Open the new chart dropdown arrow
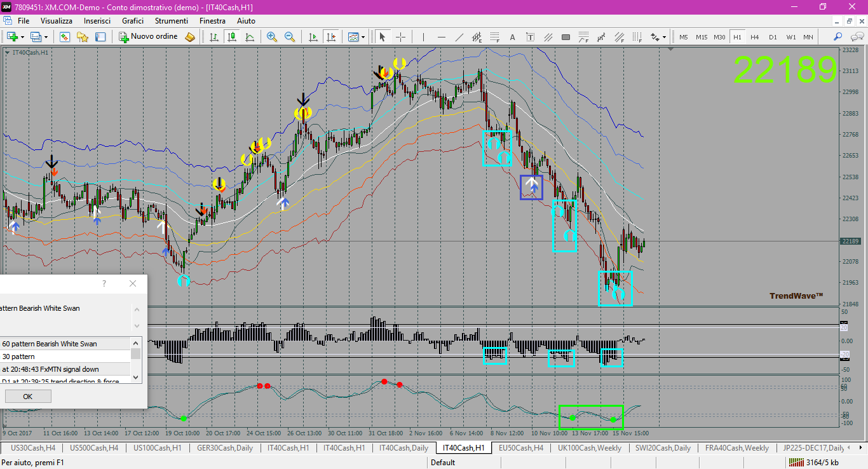 point(23,37)
